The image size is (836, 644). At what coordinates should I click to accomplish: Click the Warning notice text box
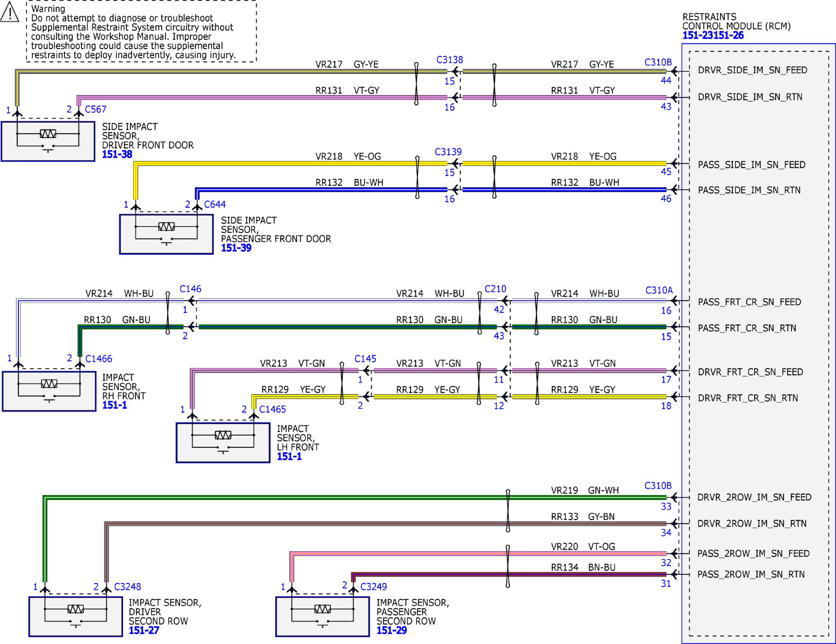(x=141, y=31)
